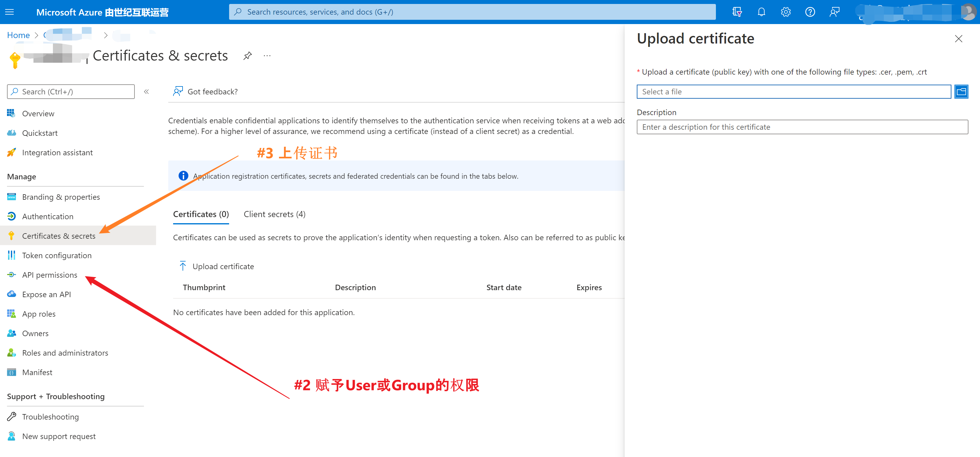Image resolution: width=980 pixels, height=457 pixels.
Task: Open Token configuration menu item
Action: 57,255
